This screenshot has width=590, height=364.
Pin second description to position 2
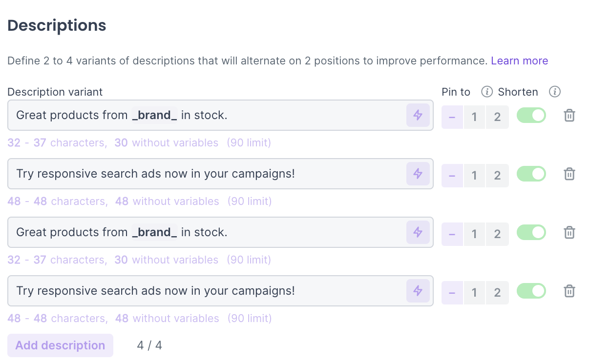(497, 176)
